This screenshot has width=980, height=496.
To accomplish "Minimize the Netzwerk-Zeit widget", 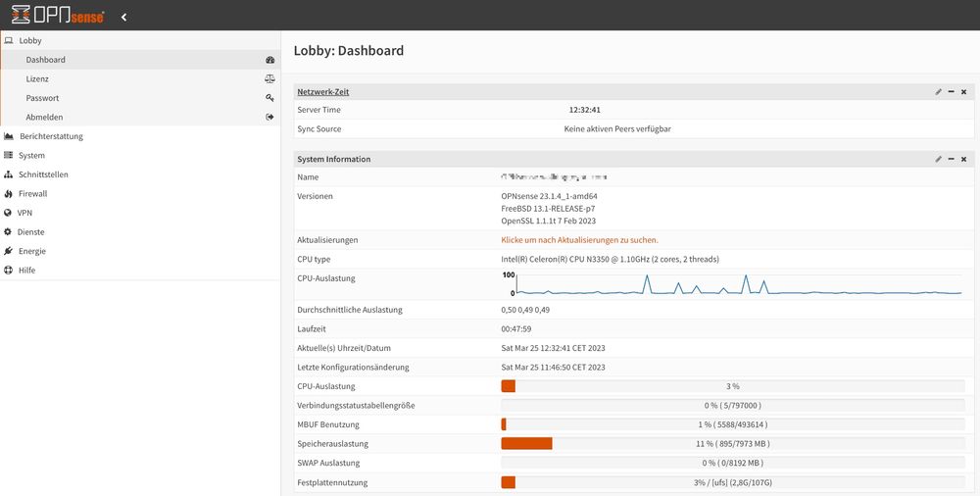I will click(952, 92).
